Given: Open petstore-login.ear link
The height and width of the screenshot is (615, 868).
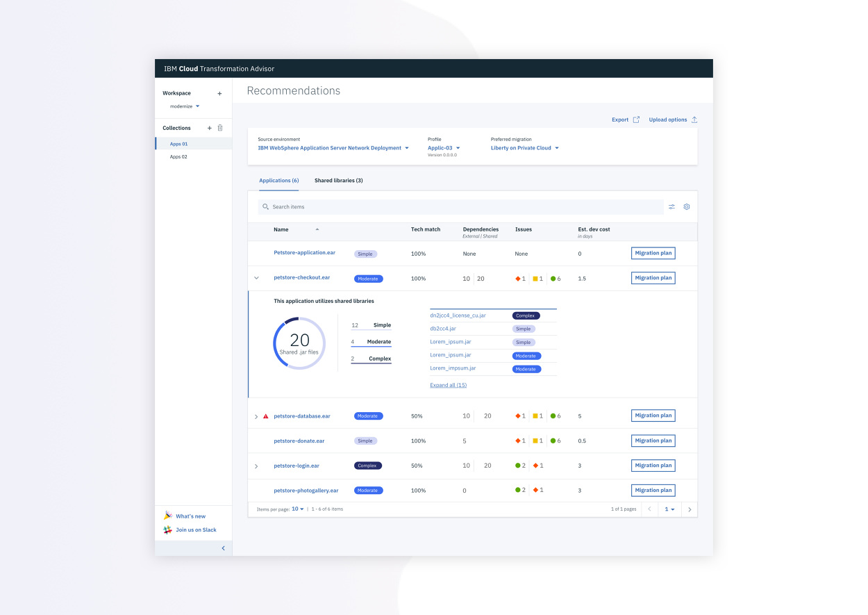Looking at the screenshot, I should pyautogui.click(x=297, y=466).
